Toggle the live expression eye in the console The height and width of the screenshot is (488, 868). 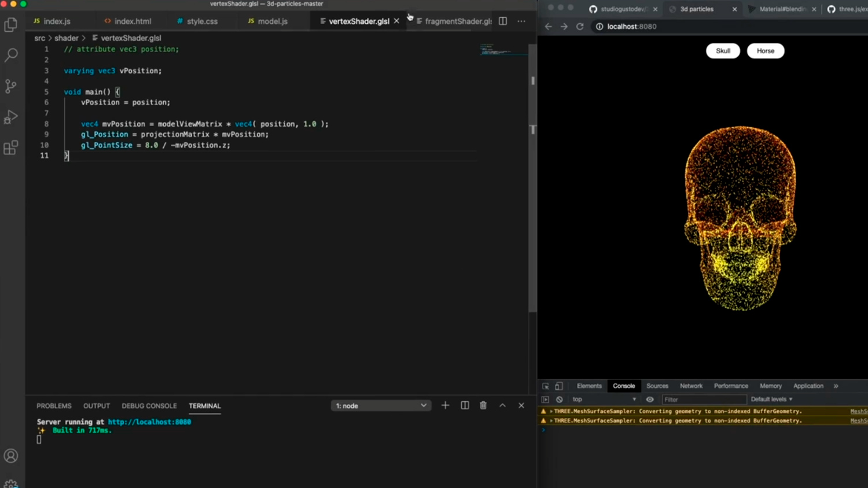649,399
